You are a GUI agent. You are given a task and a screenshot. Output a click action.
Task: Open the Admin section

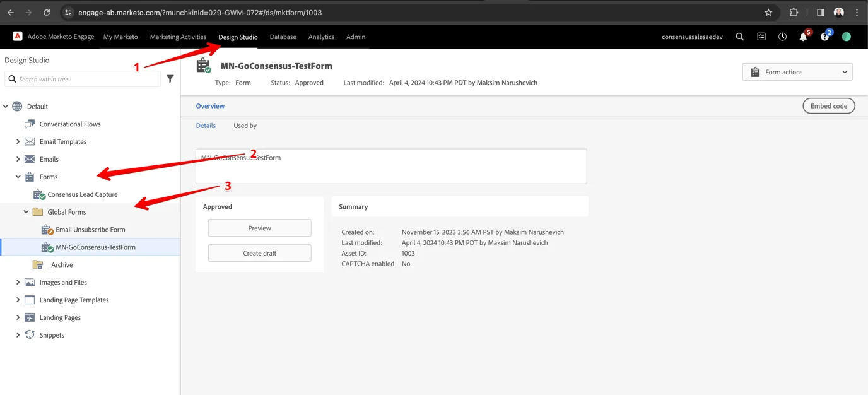pos(356,37)
